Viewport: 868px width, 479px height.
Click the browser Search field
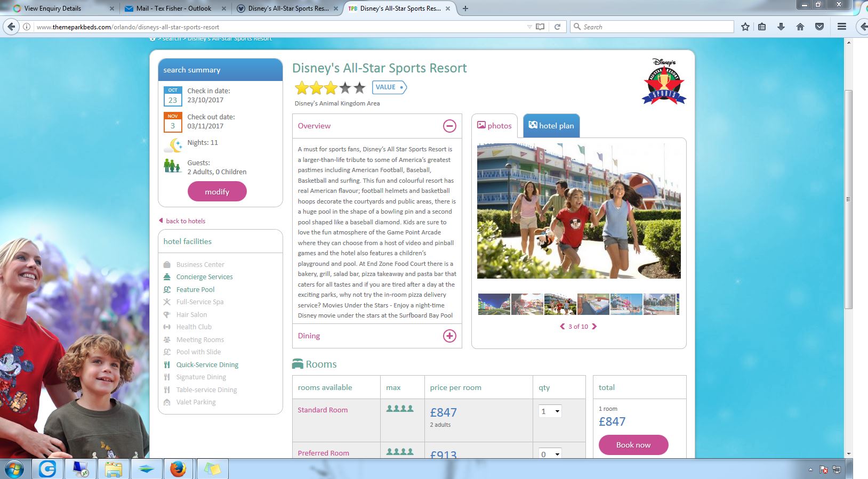653,27
